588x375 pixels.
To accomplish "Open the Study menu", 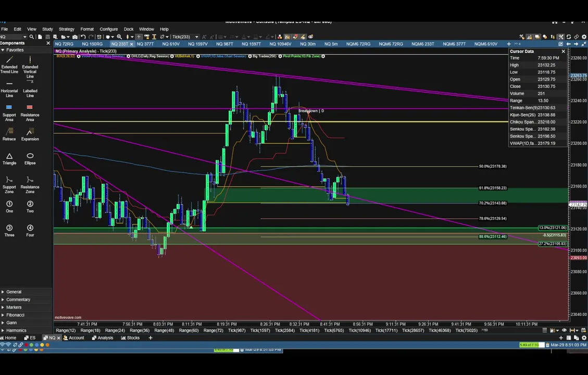I will pos(47,29).
